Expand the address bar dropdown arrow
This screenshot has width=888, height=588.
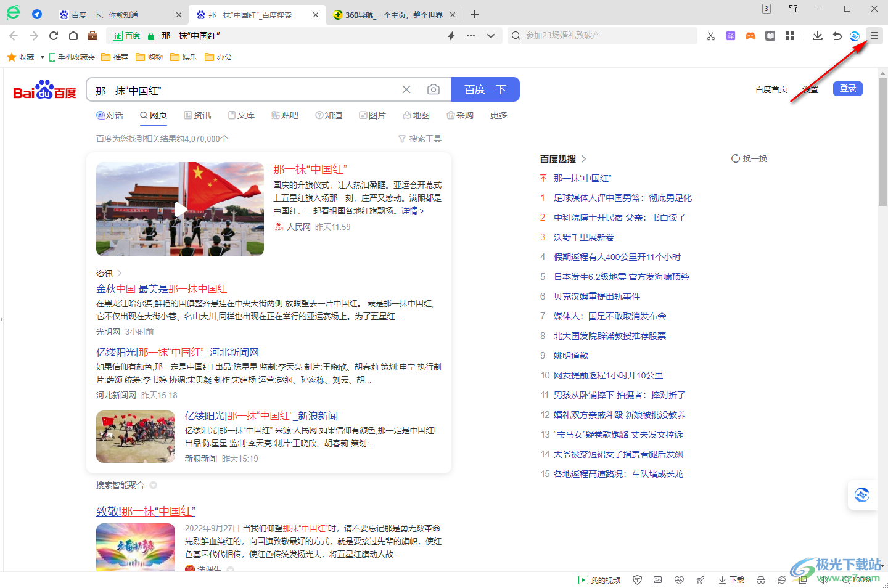coord(491,36)
